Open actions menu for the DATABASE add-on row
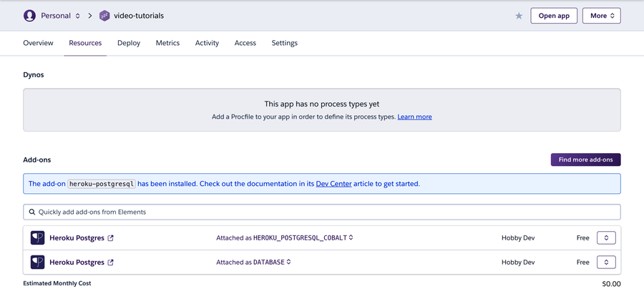This screenshot has height=294, width=644. pos(606,262)
